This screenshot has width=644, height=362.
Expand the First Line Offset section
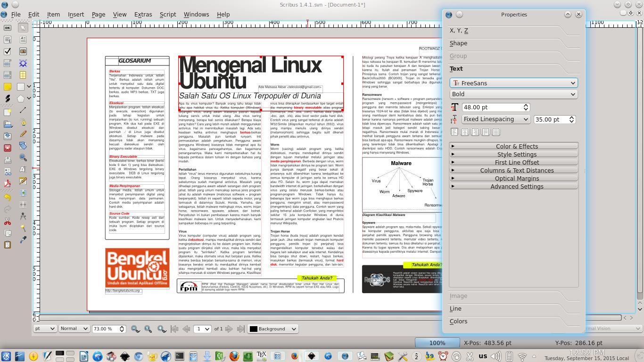tap(513, 162)
